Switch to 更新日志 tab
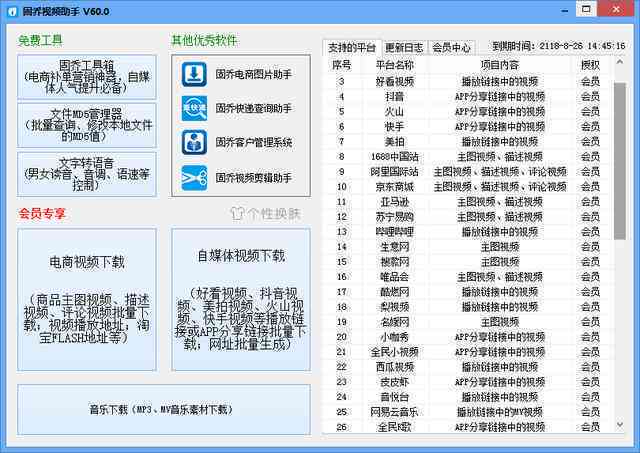Screen dimensions: 640x453 point(404,48)
